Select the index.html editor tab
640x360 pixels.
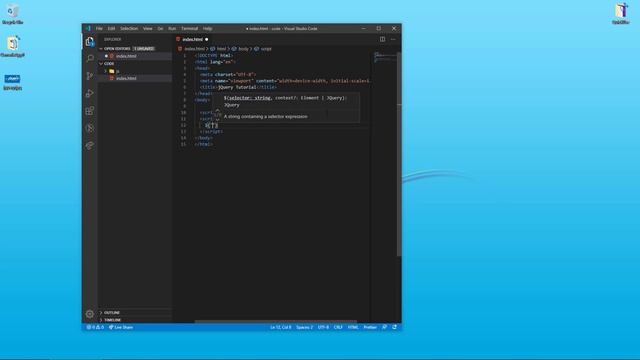(x=192, y=39)
